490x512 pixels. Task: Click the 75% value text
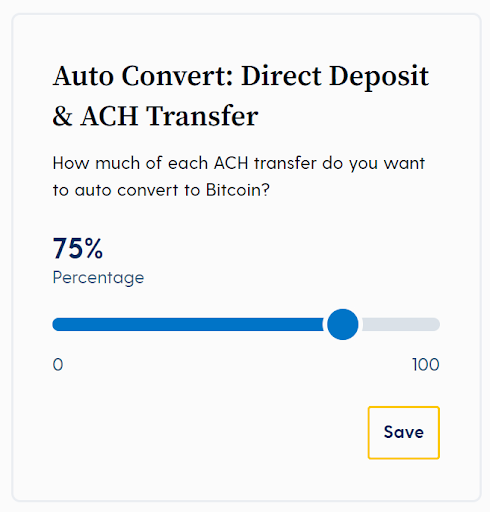[x=78, y=248]
